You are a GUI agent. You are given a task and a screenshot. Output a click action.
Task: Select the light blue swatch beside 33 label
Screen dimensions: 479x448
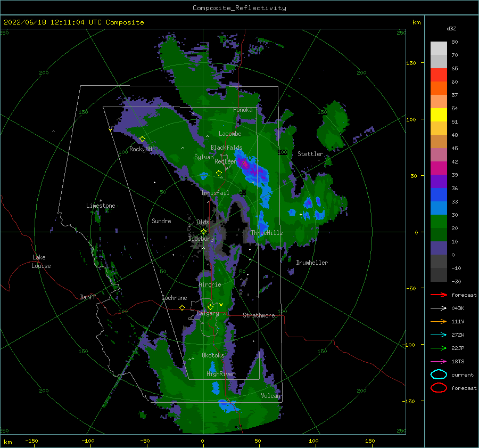(439, 208)
